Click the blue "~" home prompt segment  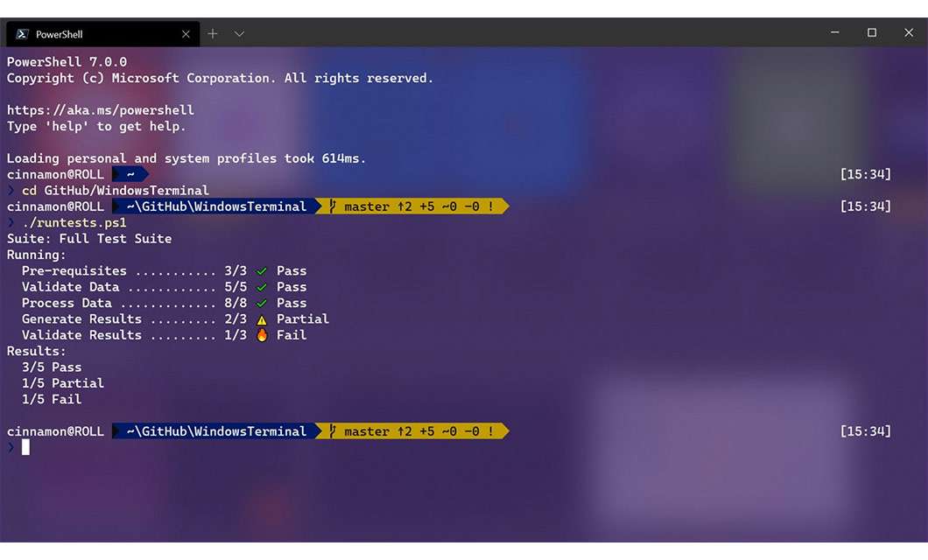point(130,174)
